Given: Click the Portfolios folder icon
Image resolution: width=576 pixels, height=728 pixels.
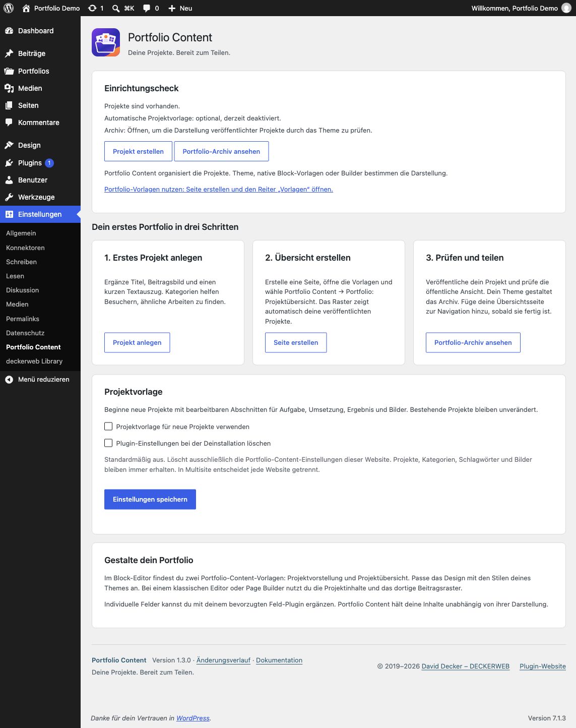Looking at the screenshot, I should click(9, 71).
